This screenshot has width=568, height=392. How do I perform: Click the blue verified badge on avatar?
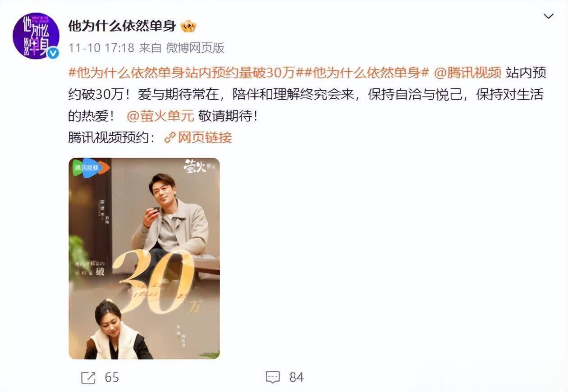tap(53, 53)
